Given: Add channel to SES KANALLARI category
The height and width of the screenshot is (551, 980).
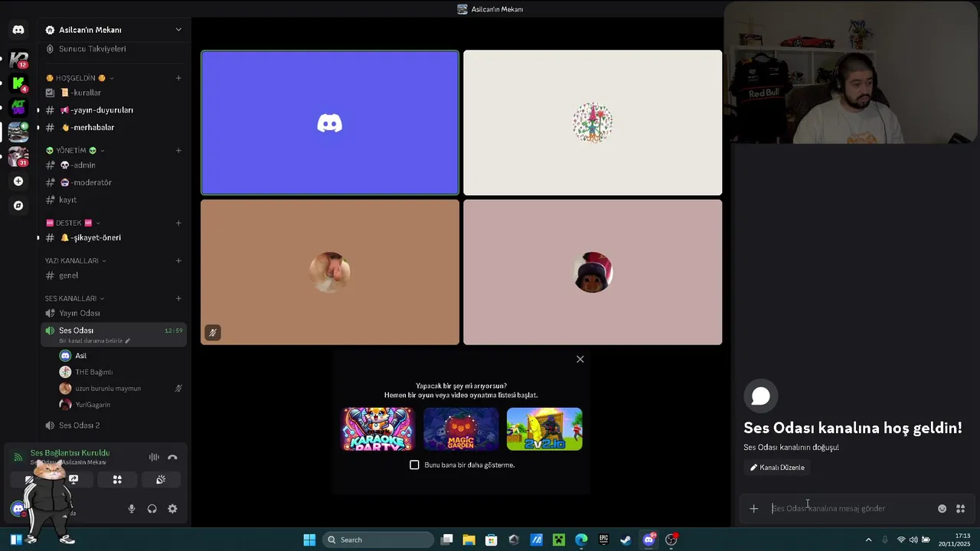Looking at the screenshot, I should [x=178, y=298].
